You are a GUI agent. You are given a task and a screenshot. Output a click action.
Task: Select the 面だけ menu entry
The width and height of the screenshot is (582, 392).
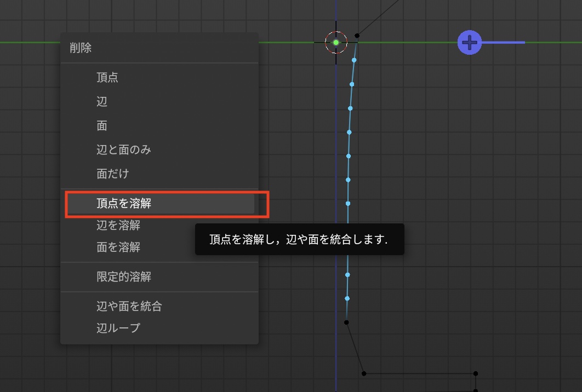click(x=113, y=174)
